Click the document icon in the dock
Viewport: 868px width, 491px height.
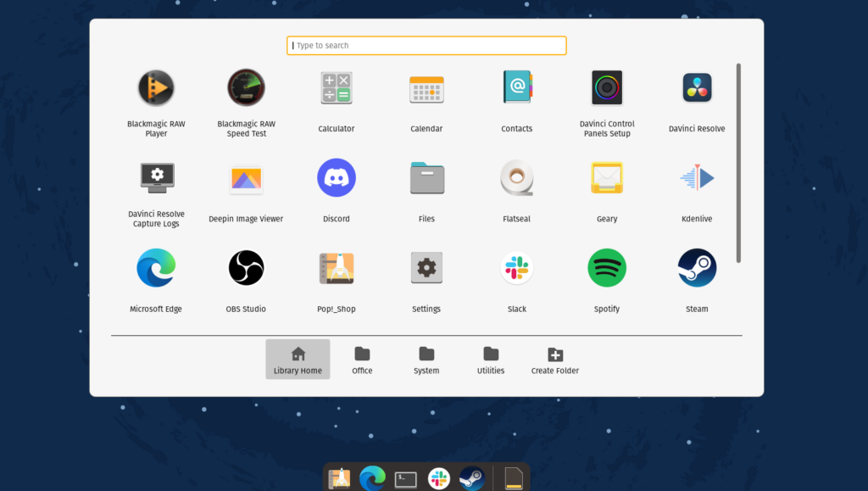[x=514, y=478]
